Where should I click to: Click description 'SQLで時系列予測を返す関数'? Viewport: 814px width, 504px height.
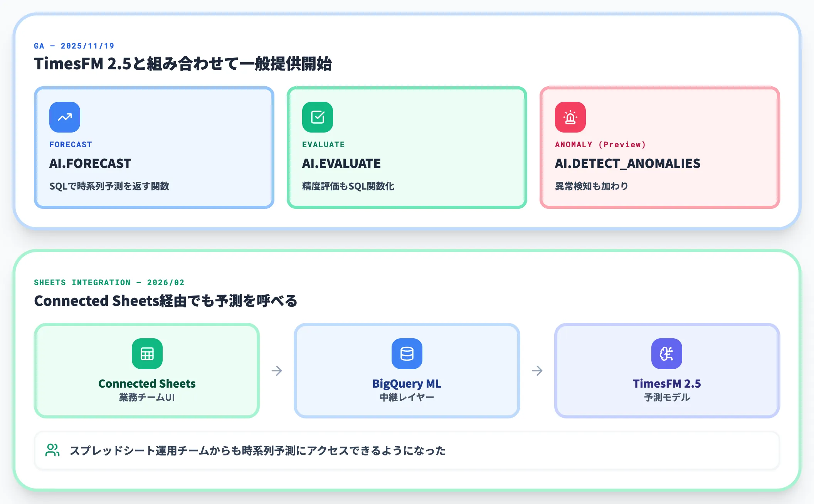click(109, 186)
